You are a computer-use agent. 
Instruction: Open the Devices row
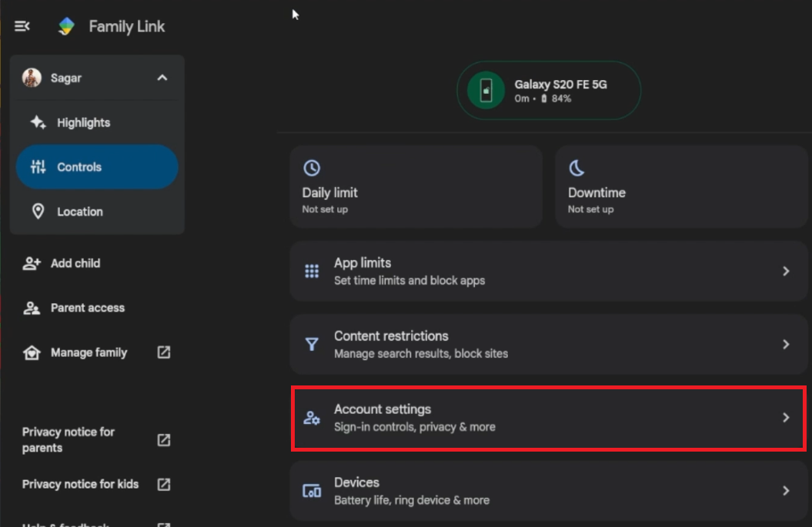(x=549, y=491)
